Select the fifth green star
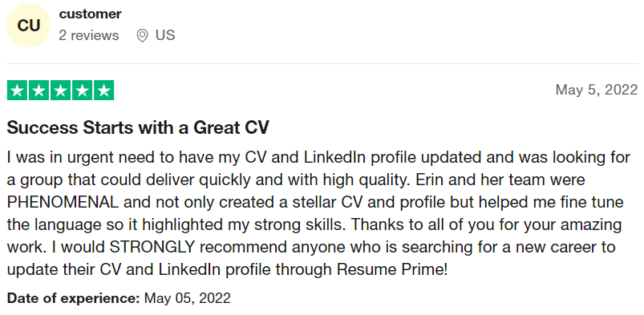Viewport: 644px width, 315px height. pyautogui.click(x=104, y=91)
